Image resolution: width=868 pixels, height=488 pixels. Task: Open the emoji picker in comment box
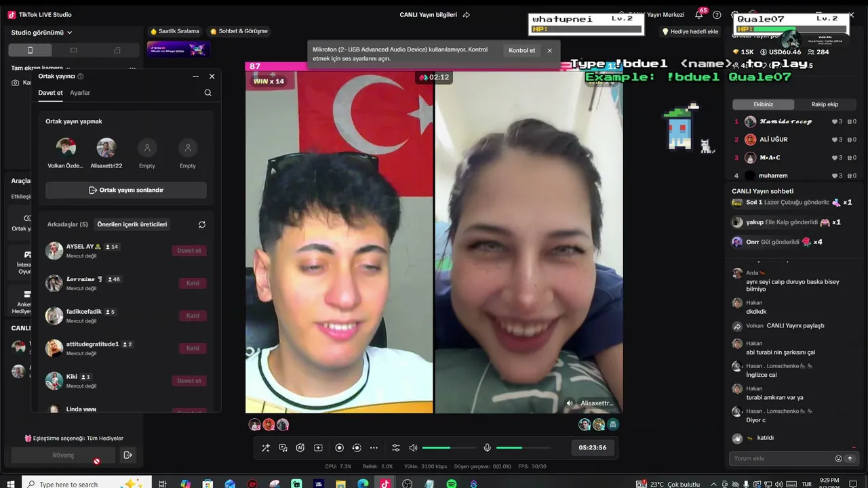click(839, 459)
